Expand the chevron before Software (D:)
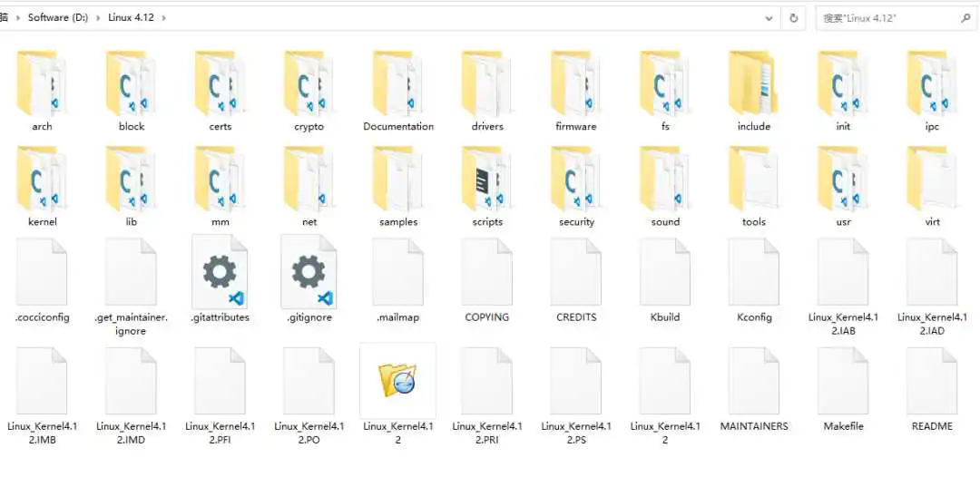 click(17, 17)
